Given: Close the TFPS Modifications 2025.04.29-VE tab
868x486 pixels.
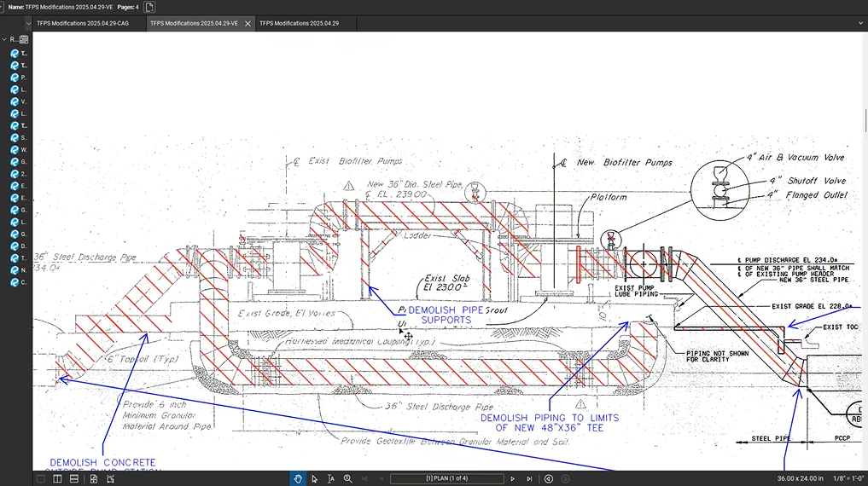Looking at the screenshot, I should (248, 24).
